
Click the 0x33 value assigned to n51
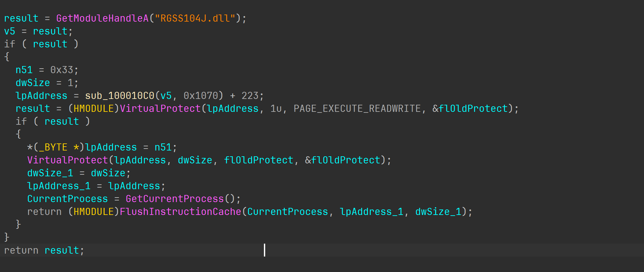61,70
